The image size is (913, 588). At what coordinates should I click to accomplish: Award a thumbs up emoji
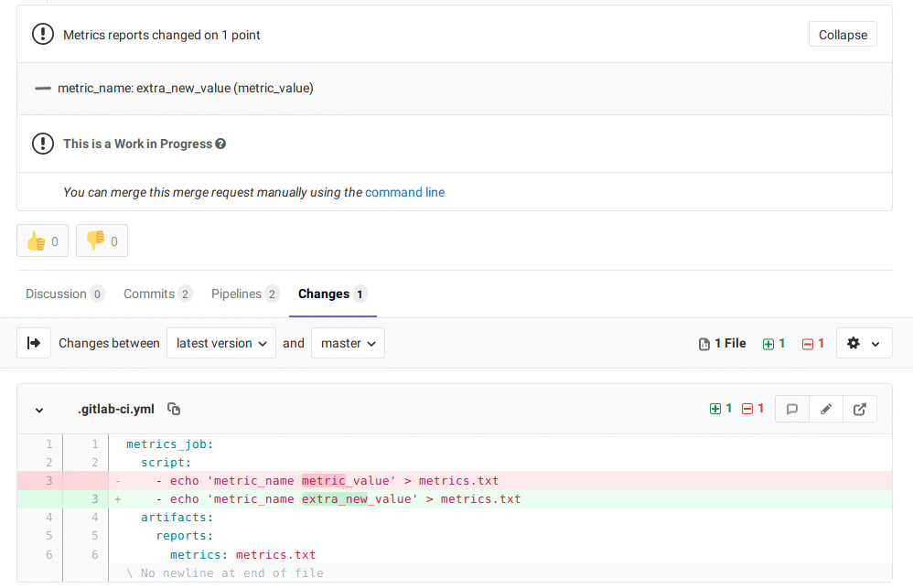42,240
